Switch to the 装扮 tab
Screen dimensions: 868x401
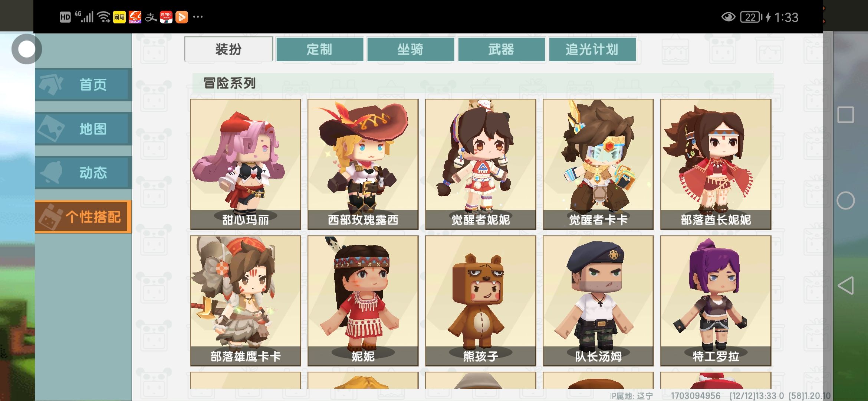pos(228,49)
